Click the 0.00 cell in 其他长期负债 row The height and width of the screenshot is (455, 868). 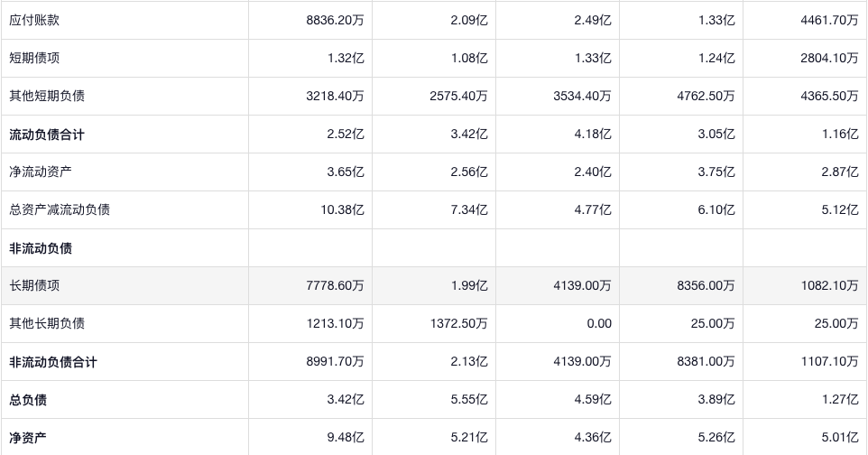[x=597, y=323]
